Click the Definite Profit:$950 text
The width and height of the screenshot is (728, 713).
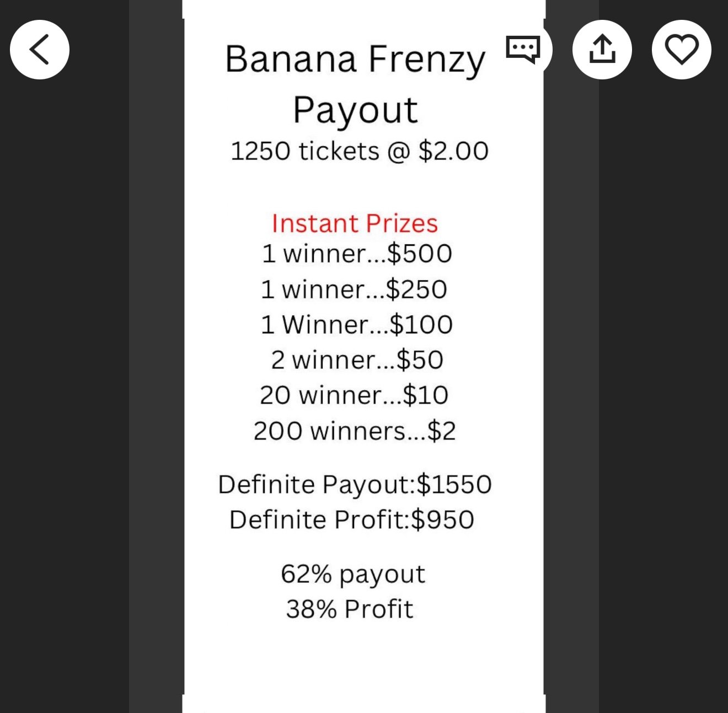tap(352, 519)
